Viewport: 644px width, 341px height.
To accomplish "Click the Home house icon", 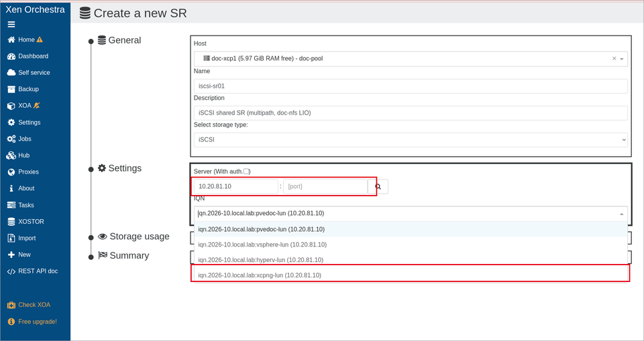I will (11, 40).
